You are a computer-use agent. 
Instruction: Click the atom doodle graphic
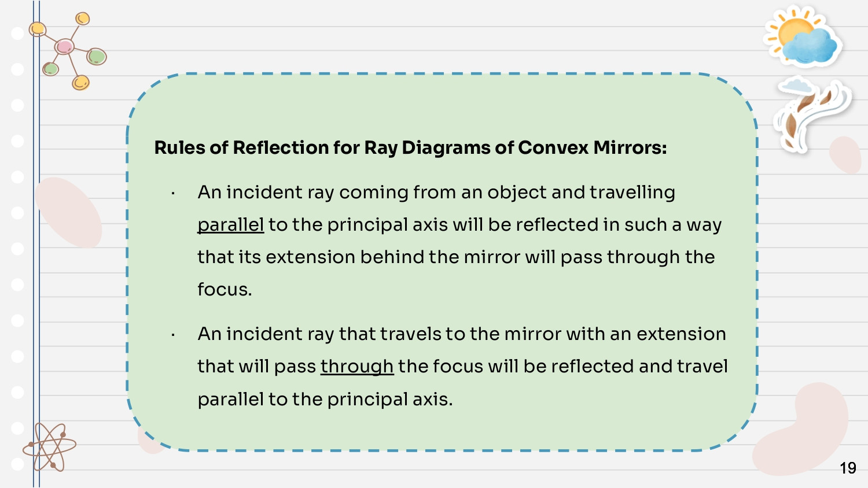pyautogui.click(x=49, y=447)
